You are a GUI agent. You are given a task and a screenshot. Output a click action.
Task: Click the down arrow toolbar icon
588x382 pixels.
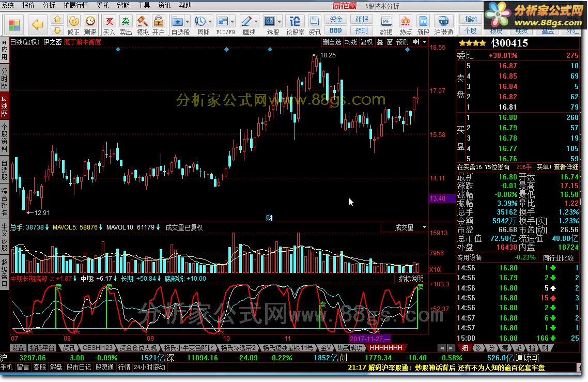click(57, 30)
